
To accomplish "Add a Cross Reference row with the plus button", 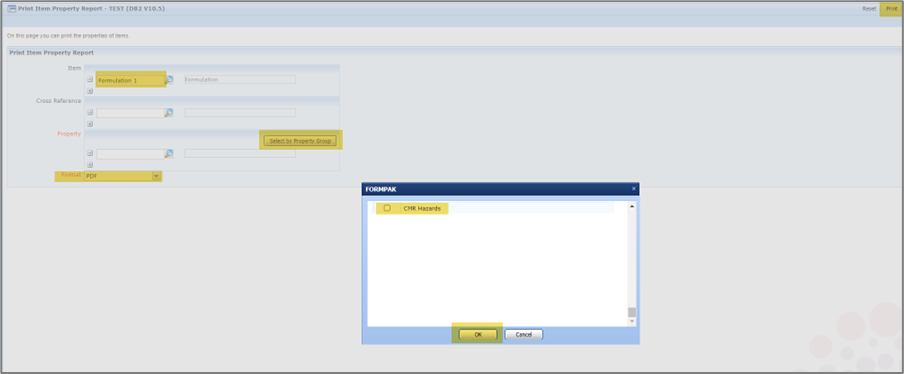I will coord(90,124).
